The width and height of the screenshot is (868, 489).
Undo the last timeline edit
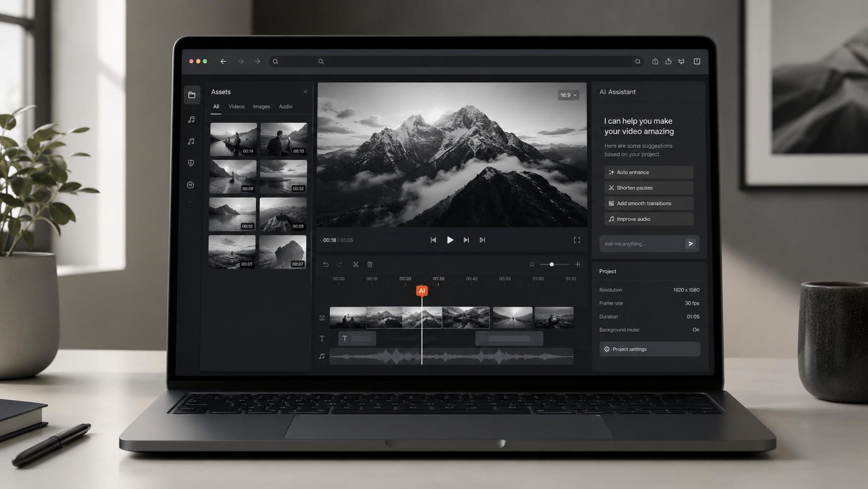(x=325, y=265)
